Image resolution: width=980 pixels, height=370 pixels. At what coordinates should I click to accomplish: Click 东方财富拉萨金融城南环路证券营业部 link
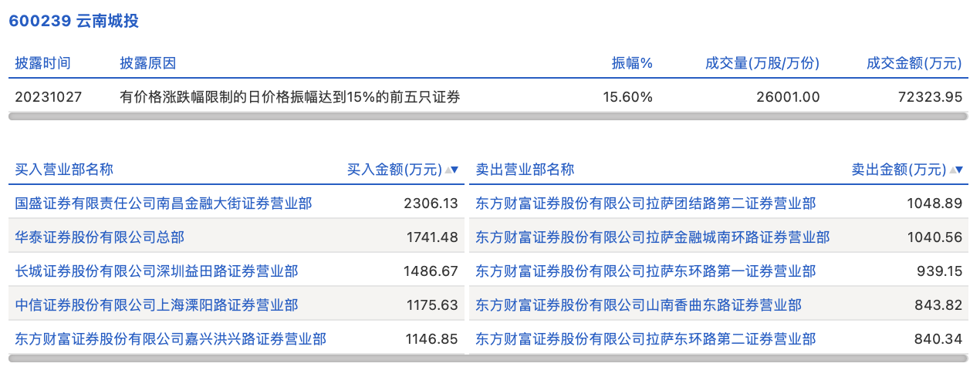tap(652, 237)
